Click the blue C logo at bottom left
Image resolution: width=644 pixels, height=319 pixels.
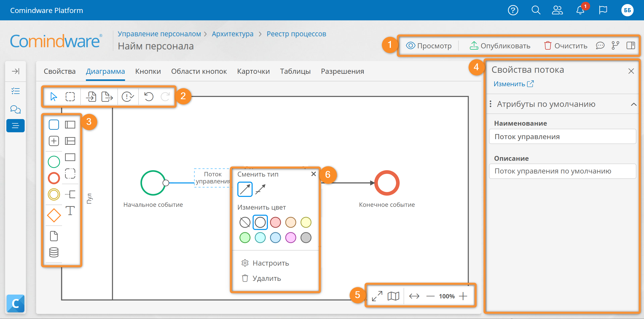(16, 303)
